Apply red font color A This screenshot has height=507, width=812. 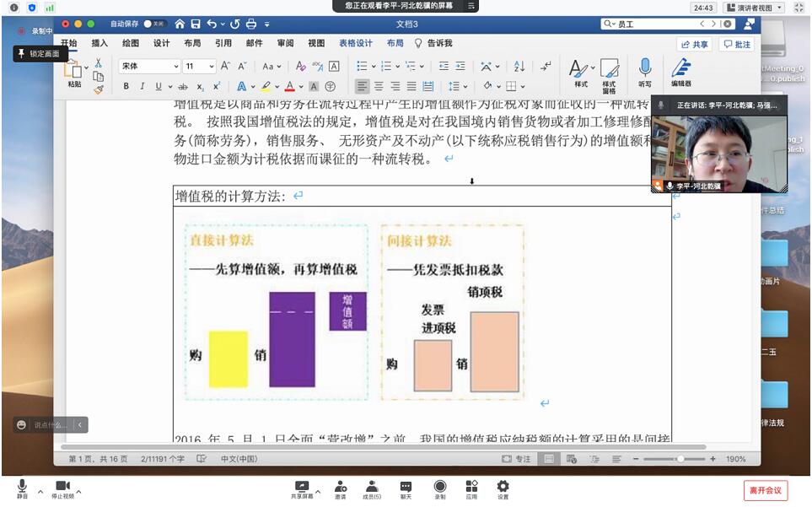[290, 87]
